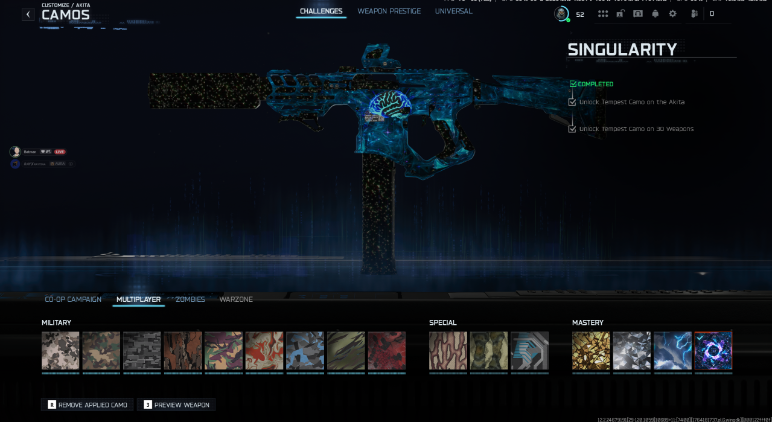Click checkbox for Unlock Tempest Camo on Akita
Image resolution: width=772 pixels, height=422 pixels.
tap(572, 102)
